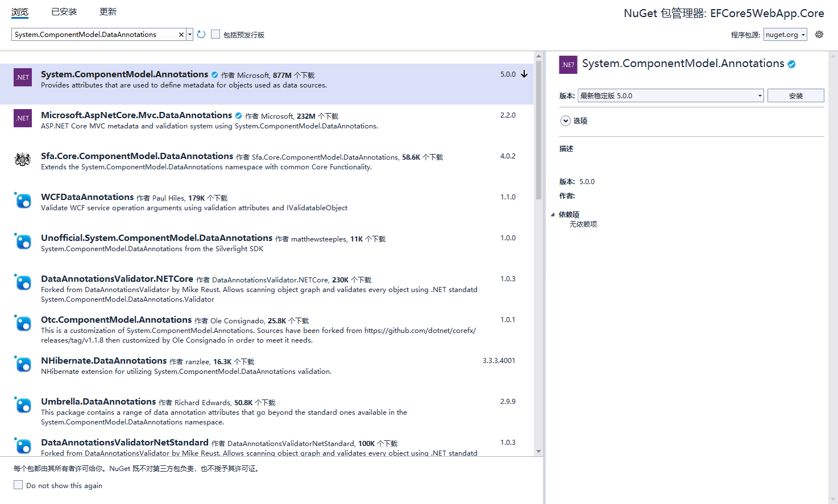838x504 pixels.
Task: Click the DataAnnotationsValidatorNetStandard package icon
Action: pos(23,445)
